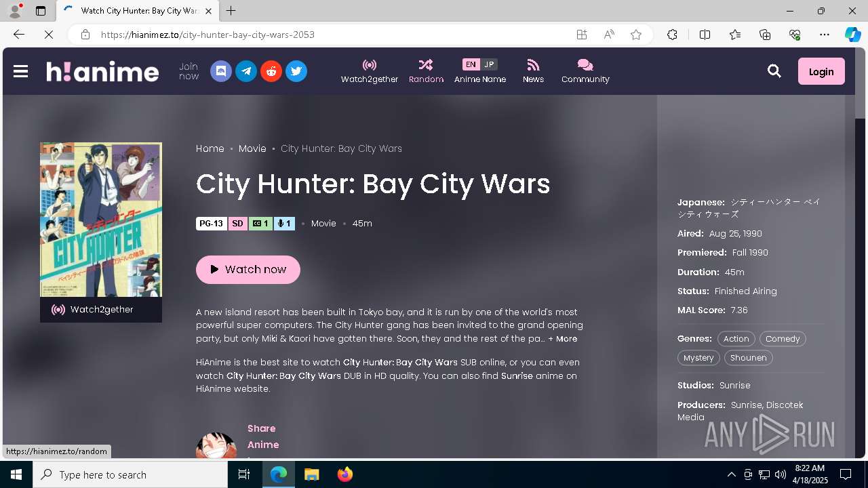Join via the Discord icon
868x488 pixels.
221,71
